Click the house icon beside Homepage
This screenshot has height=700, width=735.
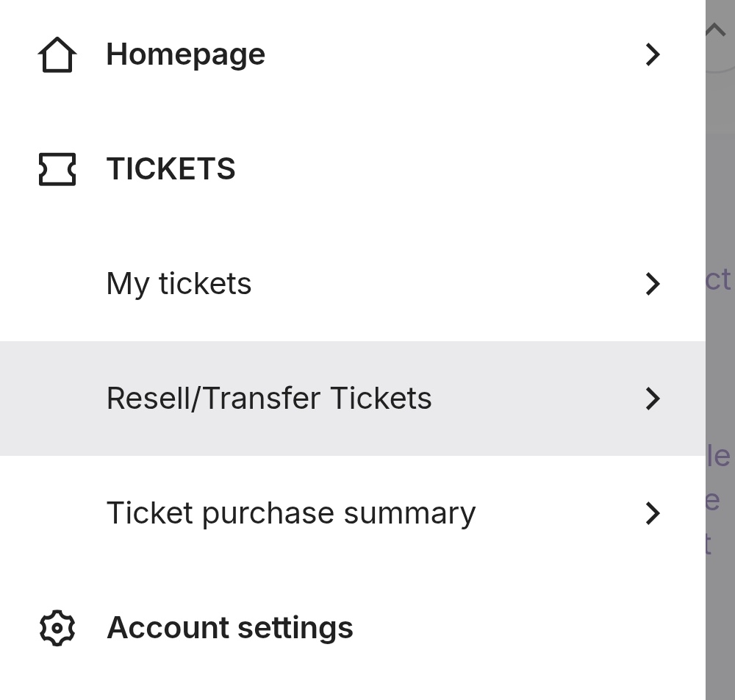click(x=57, y=55)
